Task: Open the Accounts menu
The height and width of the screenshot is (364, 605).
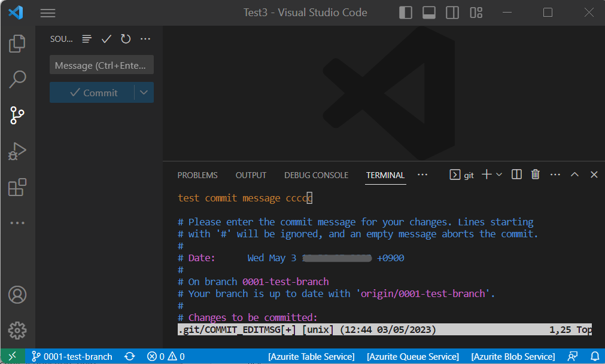Action: 17,295
